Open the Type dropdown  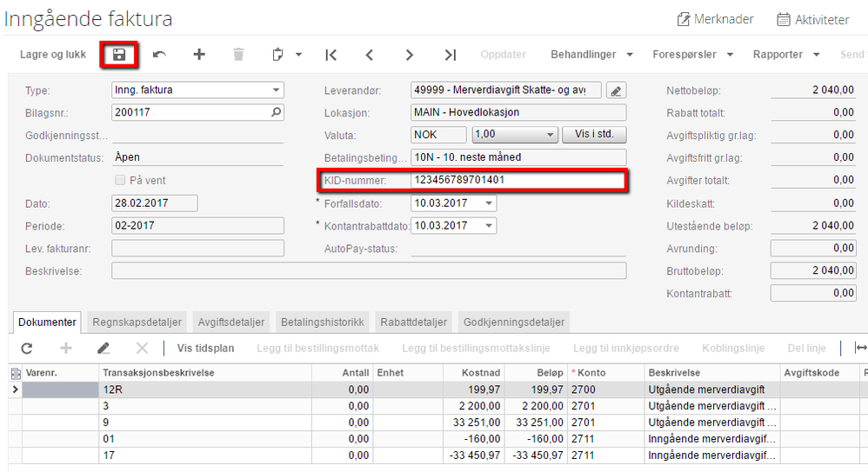pyautogui.click(x=276, y=90)
